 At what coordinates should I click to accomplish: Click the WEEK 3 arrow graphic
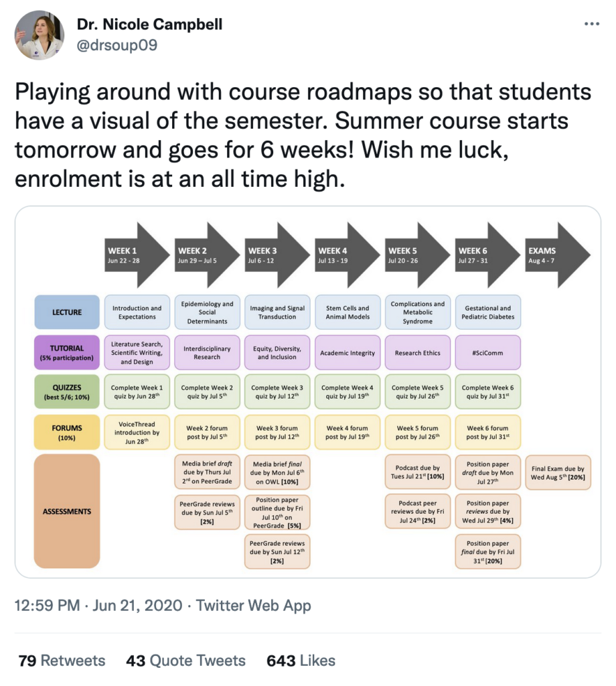[x=277, y=255]
